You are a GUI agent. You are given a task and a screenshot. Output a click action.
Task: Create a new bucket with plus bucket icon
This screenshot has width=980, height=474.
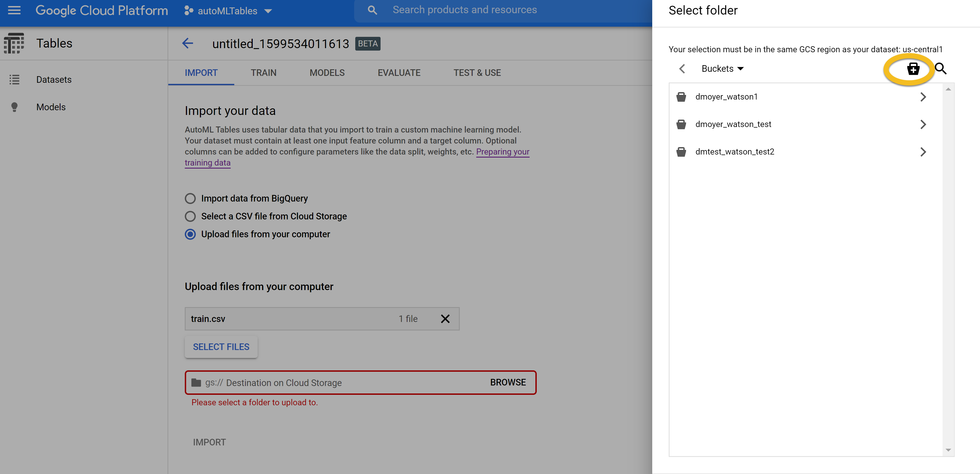pos(913,69)
